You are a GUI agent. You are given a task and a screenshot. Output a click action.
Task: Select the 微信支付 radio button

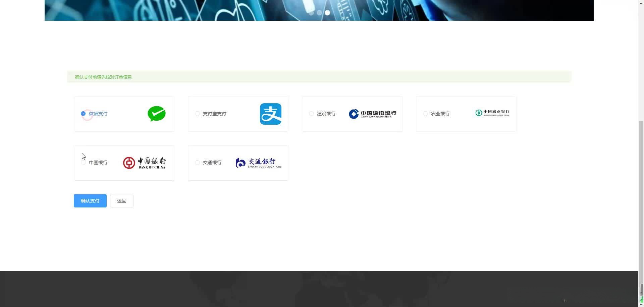tap(83, 114)
